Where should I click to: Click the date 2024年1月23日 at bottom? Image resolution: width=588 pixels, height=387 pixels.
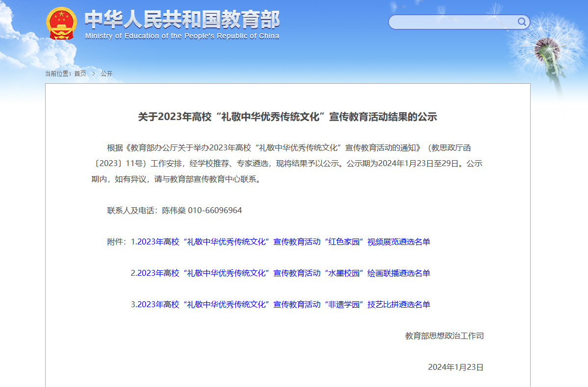pyautogui.click(x=456, y=367)
